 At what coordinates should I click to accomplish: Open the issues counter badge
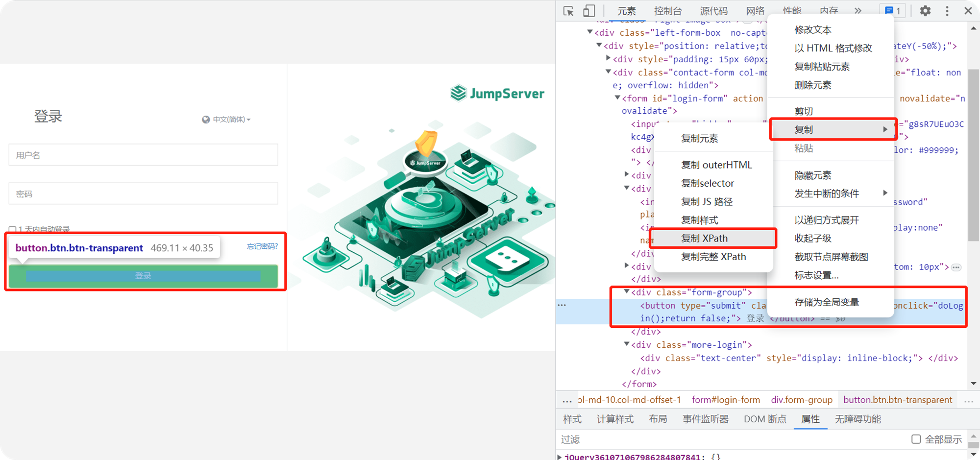[893, 11]
